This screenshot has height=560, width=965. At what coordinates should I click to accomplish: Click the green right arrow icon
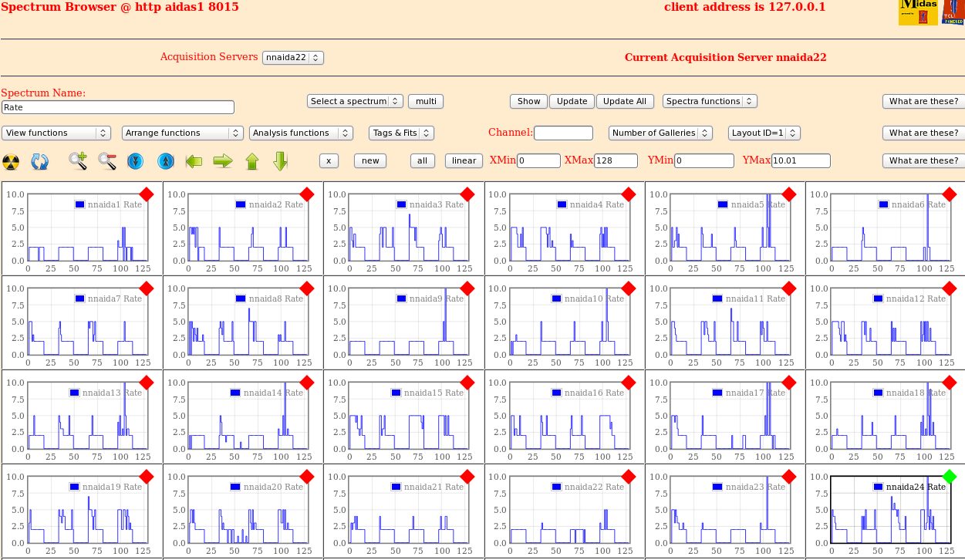223,160
